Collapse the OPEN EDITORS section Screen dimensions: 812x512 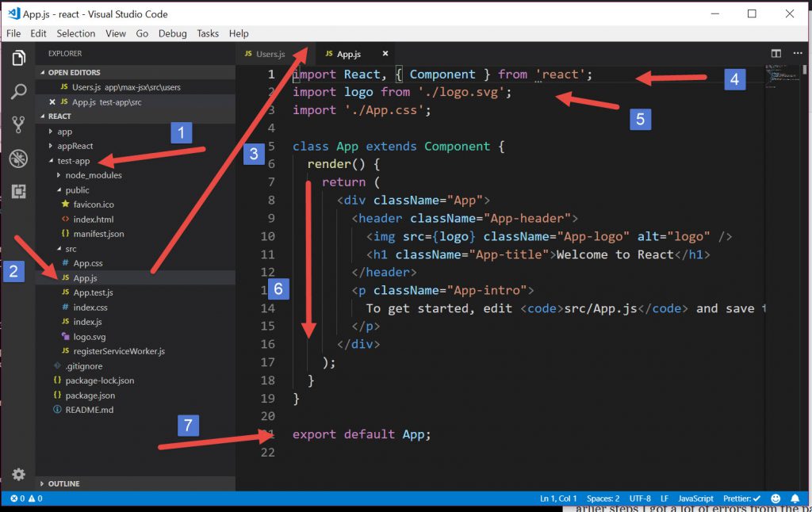coord(74,72)
